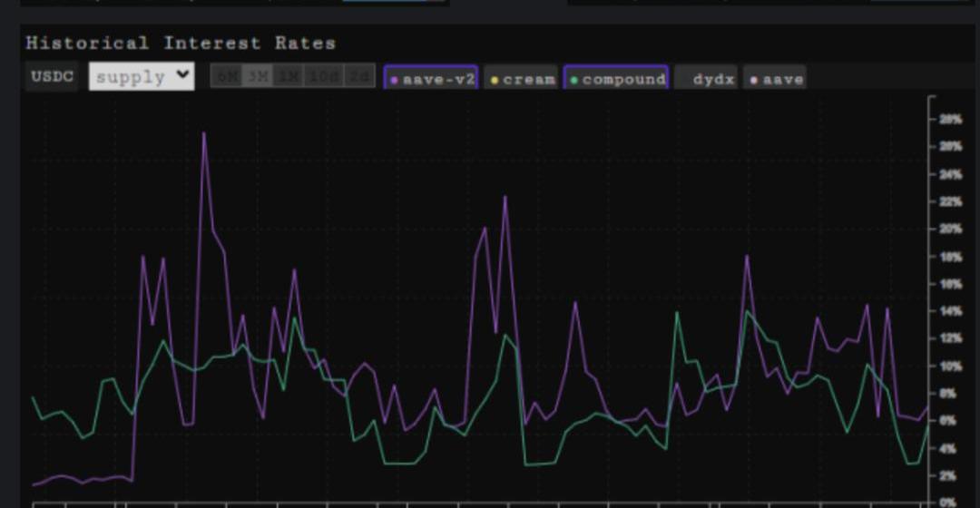Click the 0% y-axis label
The image size is (980, 508).
[947, 502]
